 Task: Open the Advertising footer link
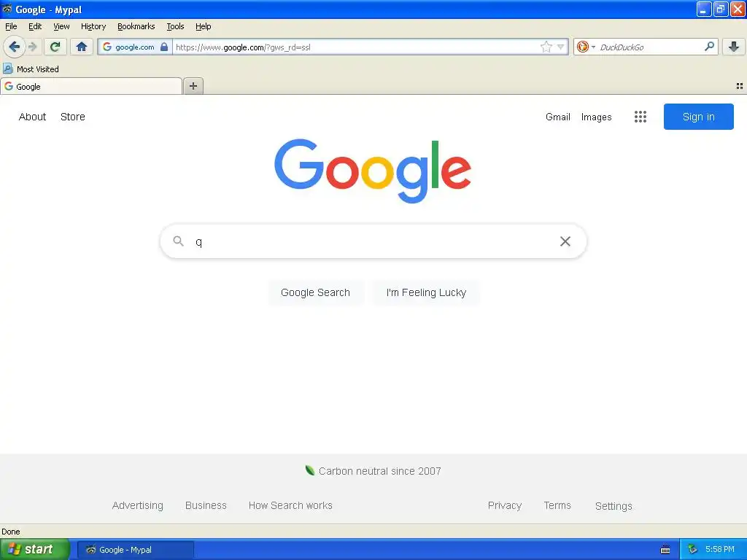pyautogui.click(x=138, y=505)
